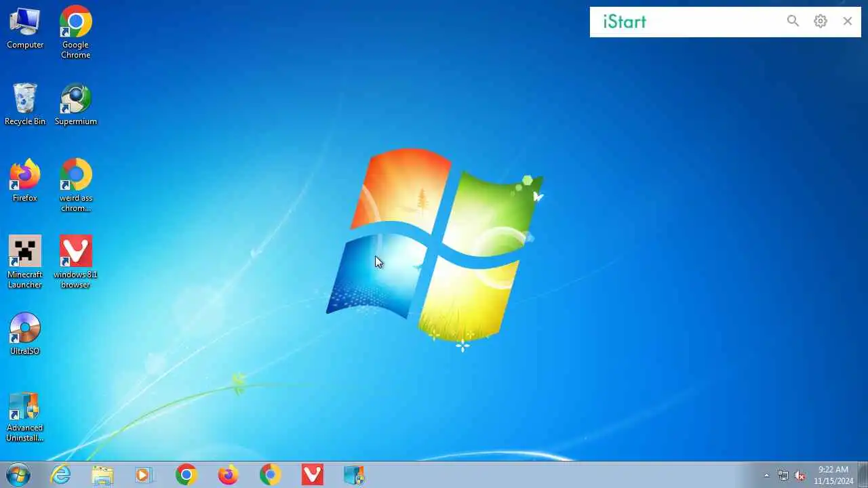
Task: Launch Vivaldi from the taskbar
Action: click(x=312, y=475)
